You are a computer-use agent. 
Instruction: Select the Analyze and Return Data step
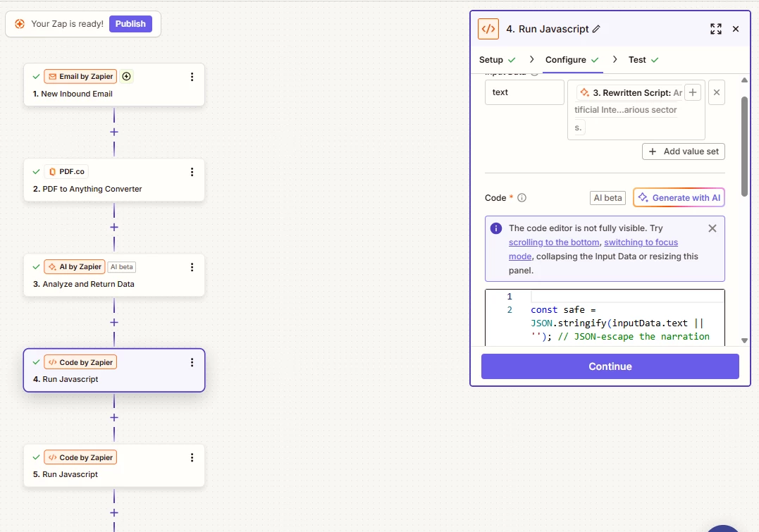(114, 276)
